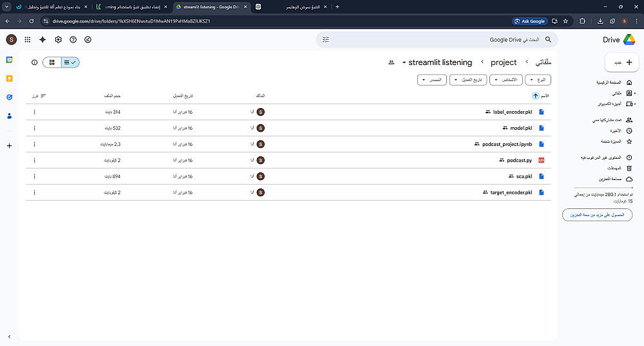The width and height of the screenshot is (644, 346).
Task: Open streamlit listening folder dropdown arrow
Action: (x=404, y=63)
